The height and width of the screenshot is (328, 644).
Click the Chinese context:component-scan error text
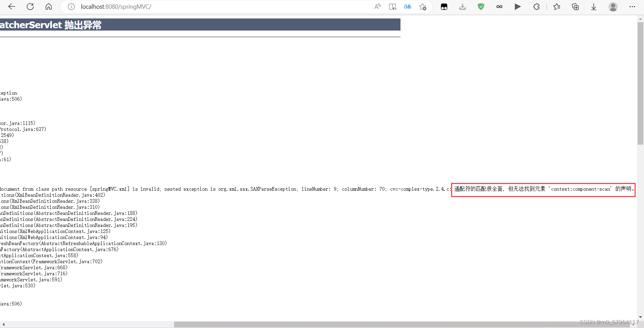(x=544, y=189)
